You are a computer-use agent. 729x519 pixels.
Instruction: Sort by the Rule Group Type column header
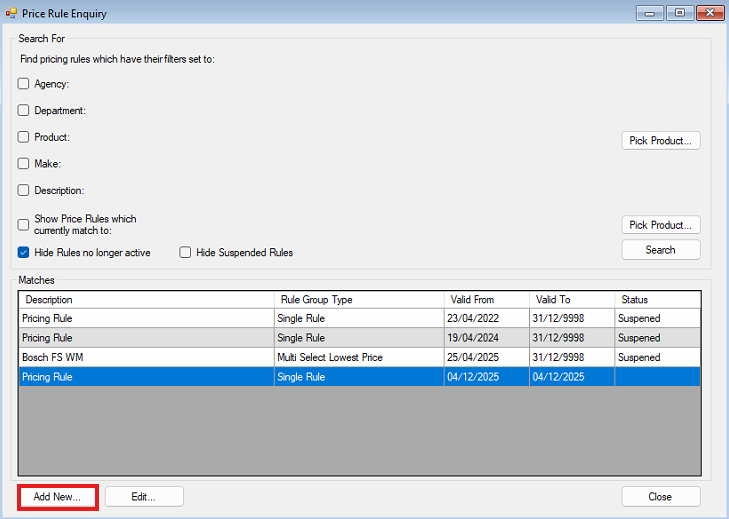point(359,299)
